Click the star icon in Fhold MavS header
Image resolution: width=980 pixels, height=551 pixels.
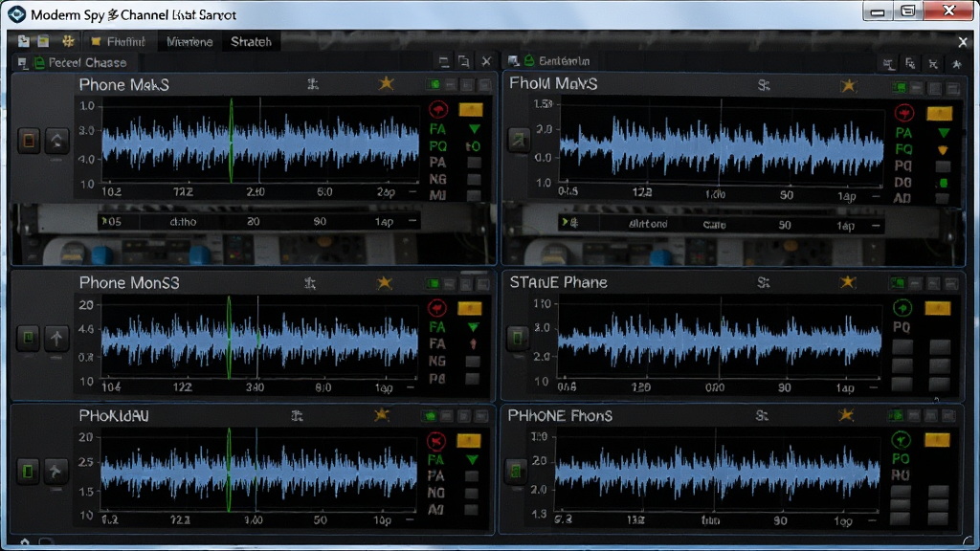(848, 85)
